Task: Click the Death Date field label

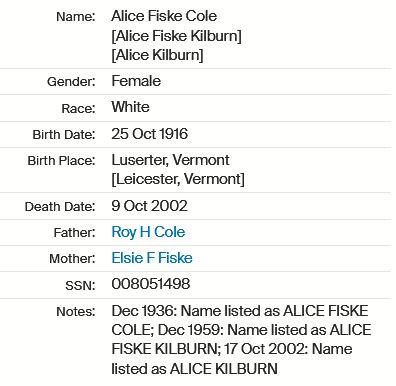Action: point(60,207)
